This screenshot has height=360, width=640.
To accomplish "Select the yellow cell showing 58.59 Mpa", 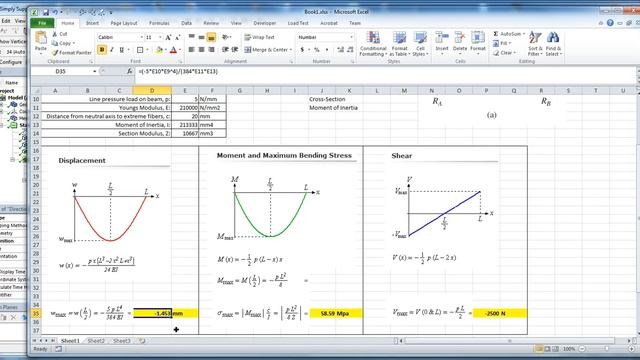I will (x=336, y=313).
